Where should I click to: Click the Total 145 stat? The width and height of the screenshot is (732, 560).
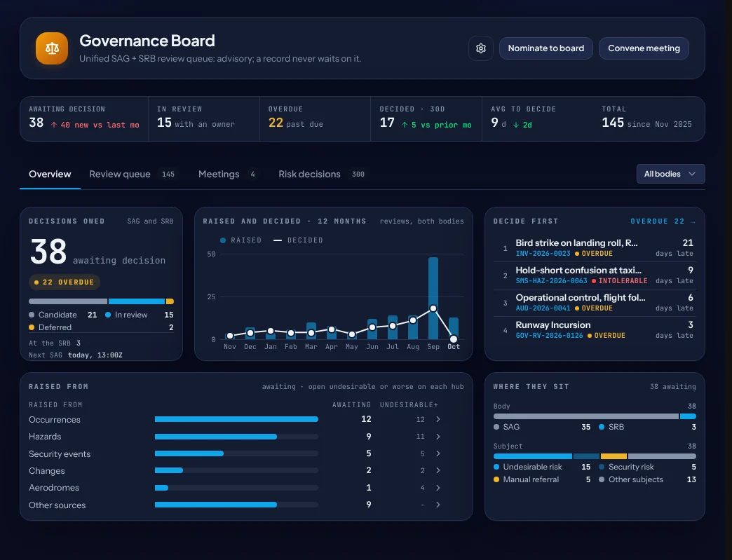(649, 118)
